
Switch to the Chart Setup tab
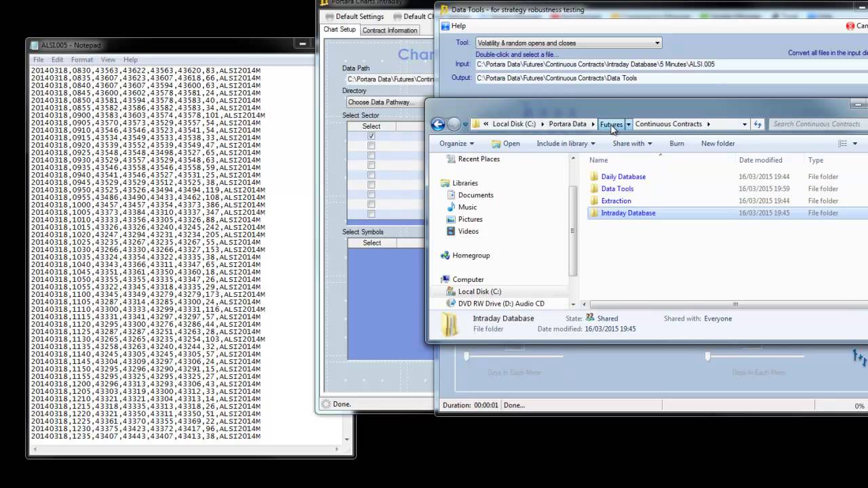point(340,30)
